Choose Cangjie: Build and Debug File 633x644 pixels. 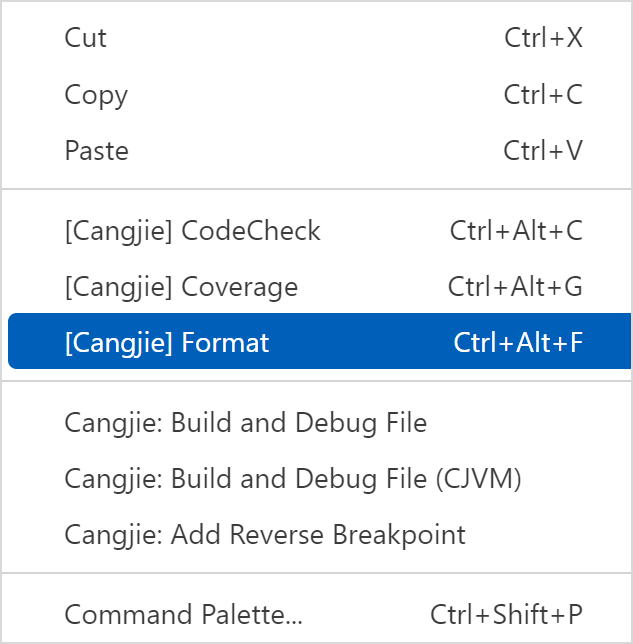click(x=246, y=423)
